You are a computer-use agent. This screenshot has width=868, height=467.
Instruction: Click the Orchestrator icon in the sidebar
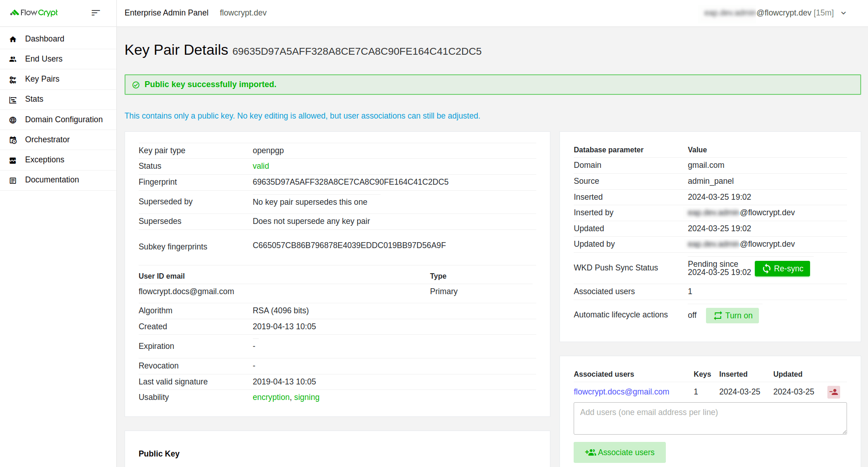tap(13, 140)
